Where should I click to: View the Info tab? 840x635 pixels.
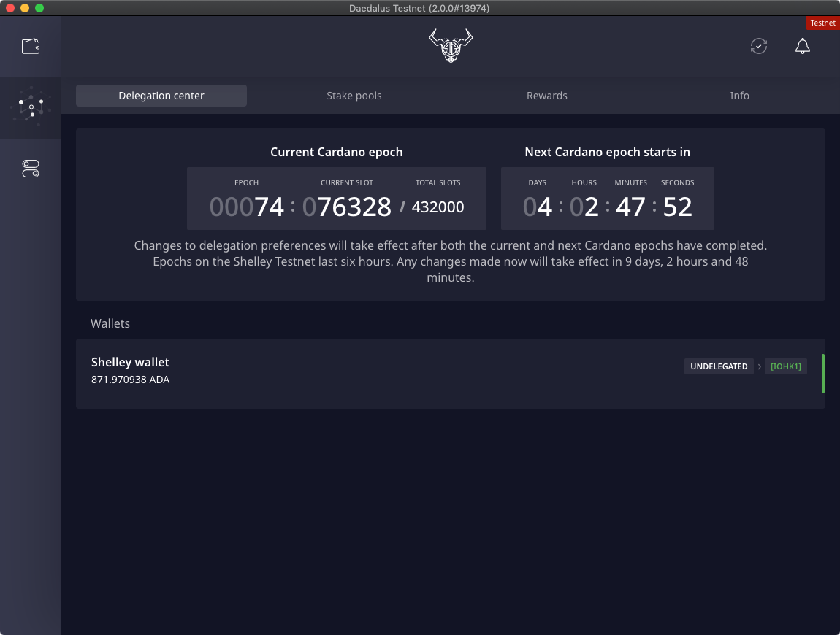pos(739,96)
